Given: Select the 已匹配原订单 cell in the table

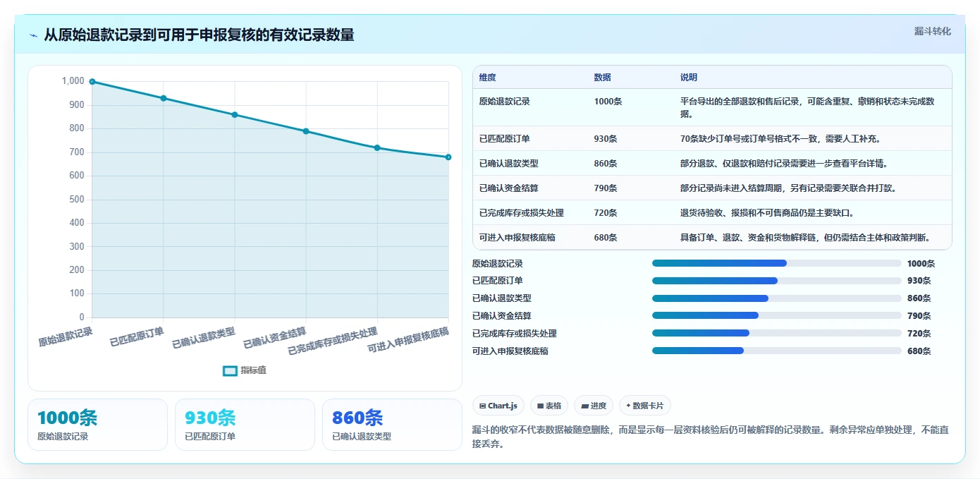Looking at the screenshot, I should pos(505,139).
